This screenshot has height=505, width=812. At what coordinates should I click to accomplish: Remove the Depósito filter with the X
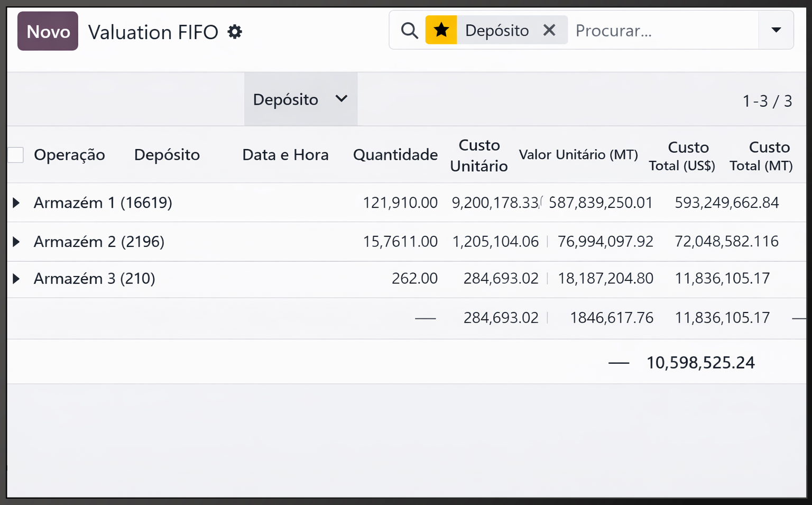(x=549, y=30)
